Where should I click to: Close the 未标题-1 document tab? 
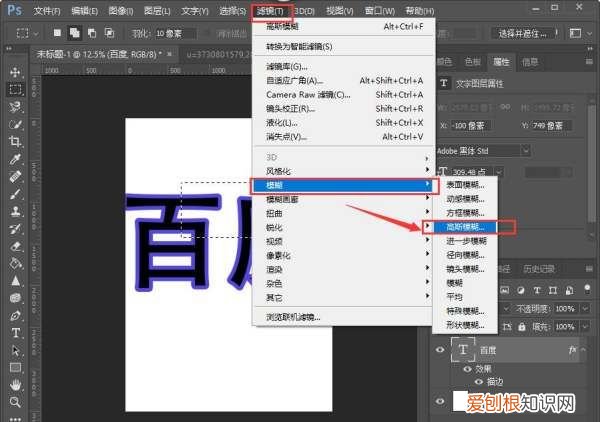coord(170,54)
